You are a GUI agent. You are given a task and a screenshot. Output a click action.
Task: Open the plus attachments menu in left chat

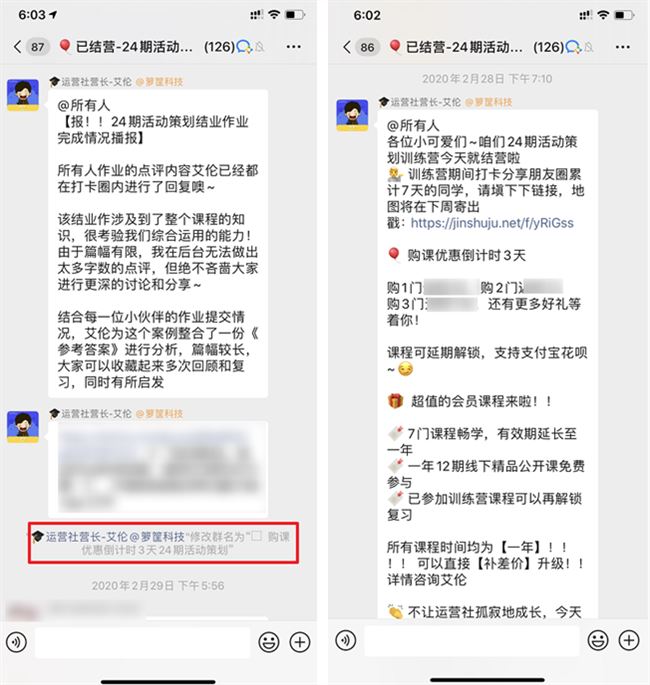coord(300,642)
